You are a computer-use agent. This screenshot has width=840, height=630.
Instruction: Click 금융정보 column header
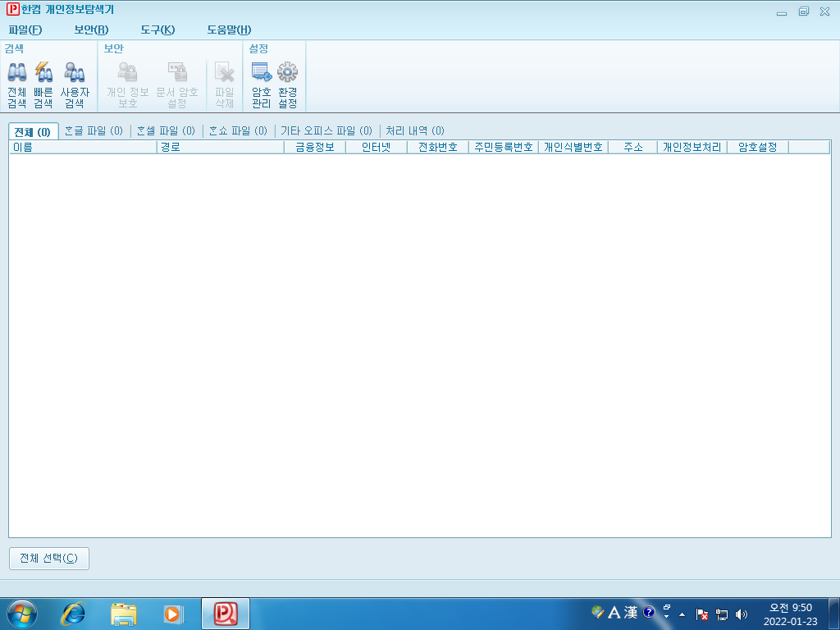(x=315, y=147)
